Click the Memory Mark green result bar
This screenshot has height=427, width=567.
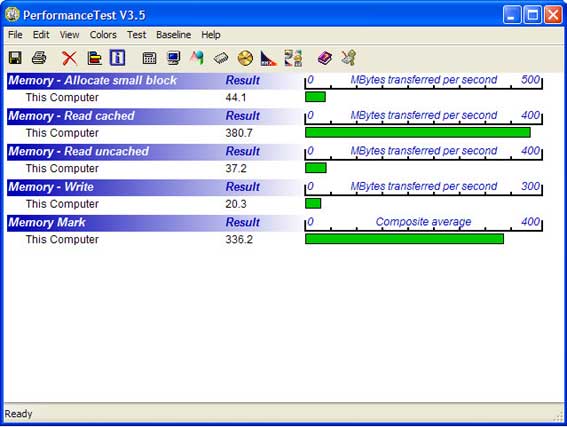click(x=404, y=239)
